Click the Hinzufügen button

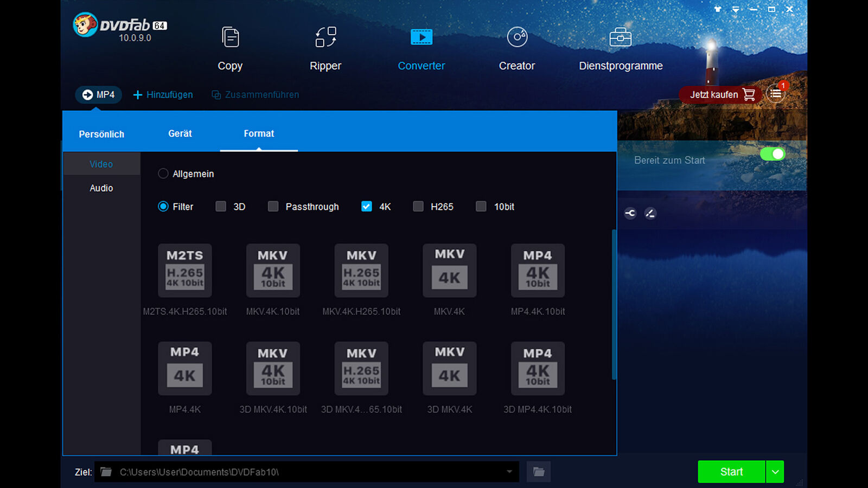[162, 94]
